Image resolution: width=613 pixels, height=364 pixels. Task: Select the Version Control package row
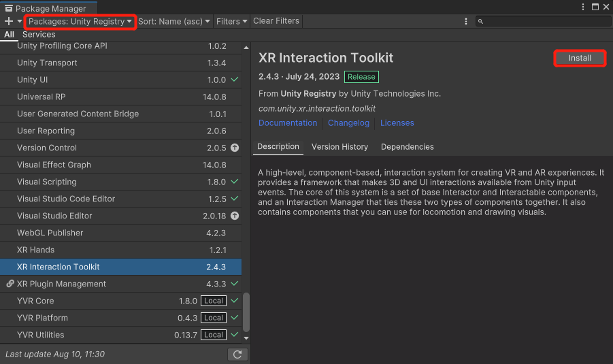pos(121,148)
